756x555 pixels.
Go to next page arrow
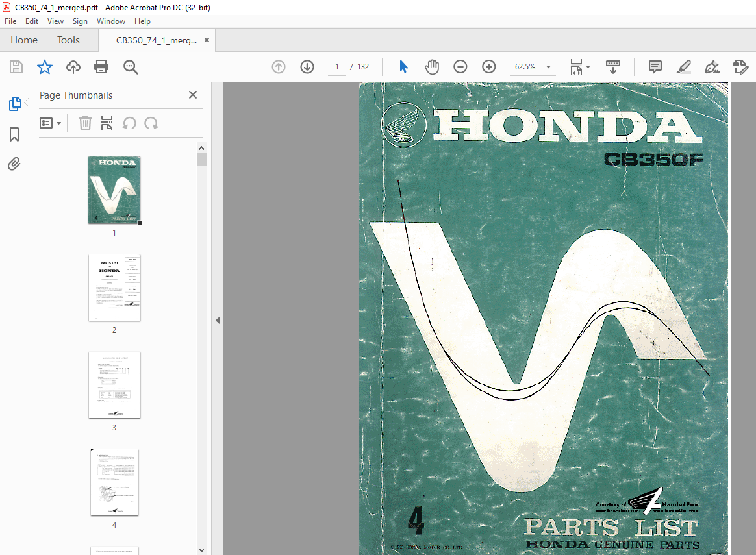coord(307,66)
